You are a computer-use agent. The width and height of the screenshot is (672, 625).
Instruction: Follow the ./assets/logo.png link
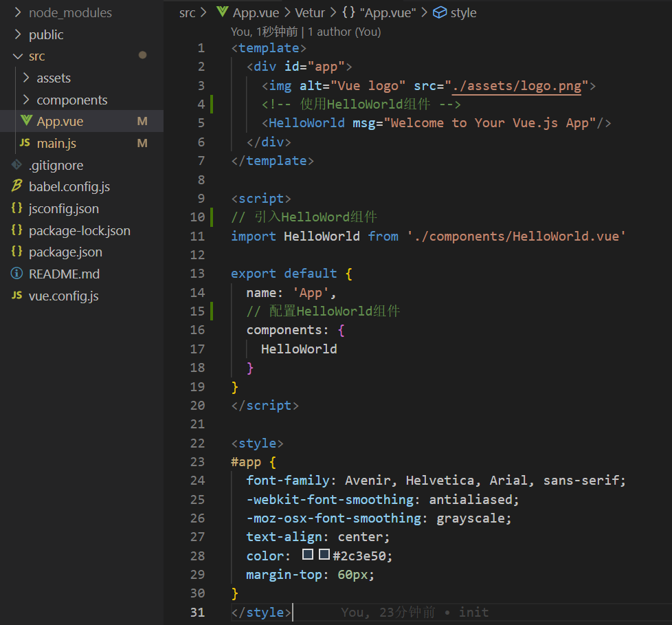[517, 86]
